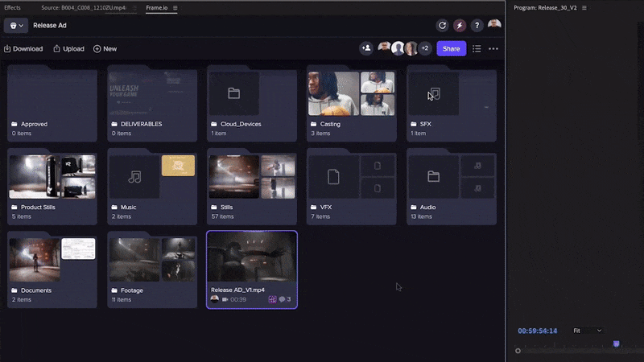
Task: Open the Frame.io panel hamburger menu
Action: [x=175, y=8]
